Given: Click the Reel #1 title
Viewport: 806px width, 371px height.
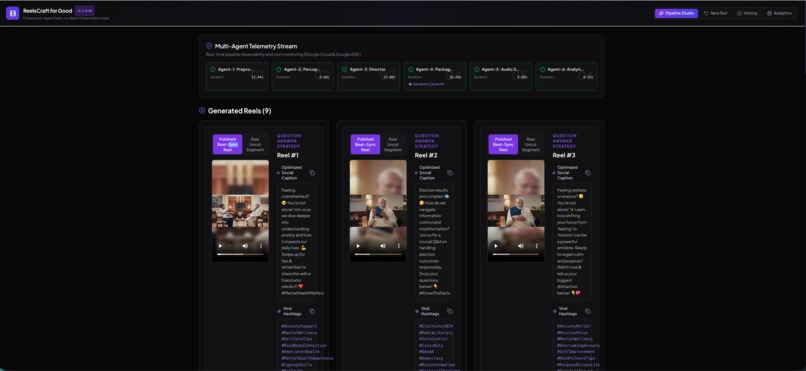Looking at the screenshot, I should (x=288, y=155).
